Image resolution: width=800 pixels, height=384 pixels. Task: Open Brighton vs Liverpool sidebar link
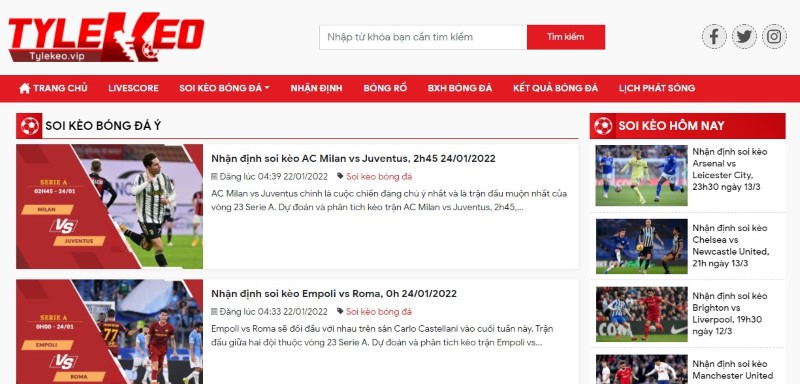coord(730,314)
